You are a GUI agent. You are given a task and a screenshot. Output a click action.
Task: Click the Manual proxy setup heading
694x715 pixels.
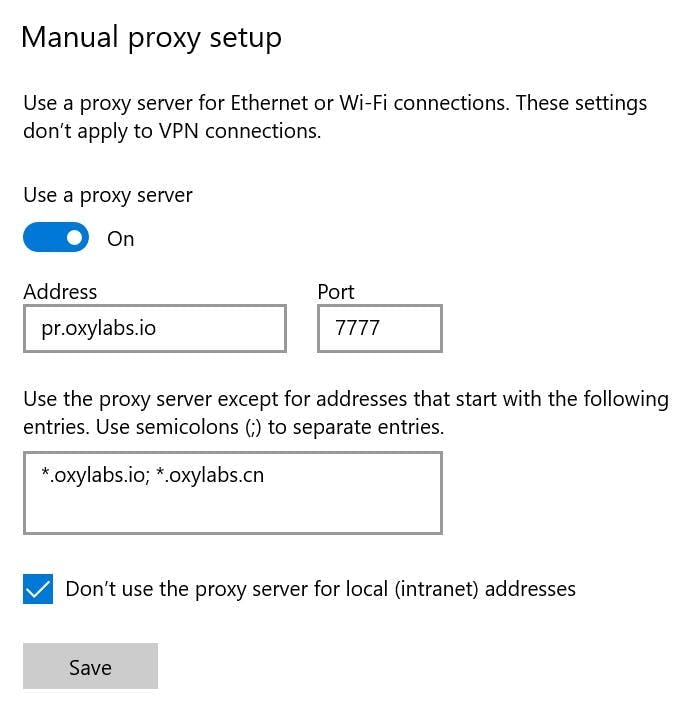click(151, 38)
